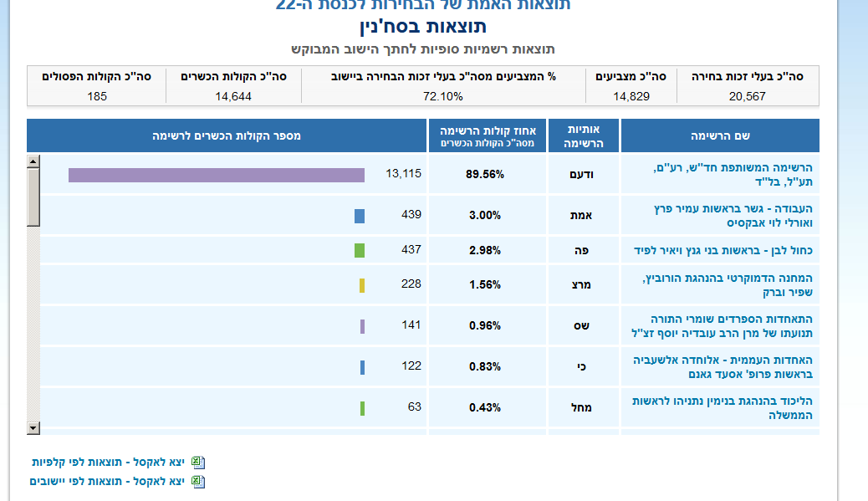
Task: Click the % המצביעים מסה"כ בעלי זכות label
Action: (x=443, y=76)
